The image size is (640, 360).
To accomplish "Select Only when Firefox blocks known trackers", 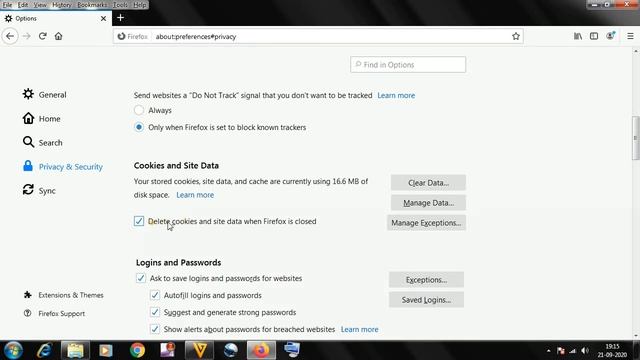I will pos(139,127).
